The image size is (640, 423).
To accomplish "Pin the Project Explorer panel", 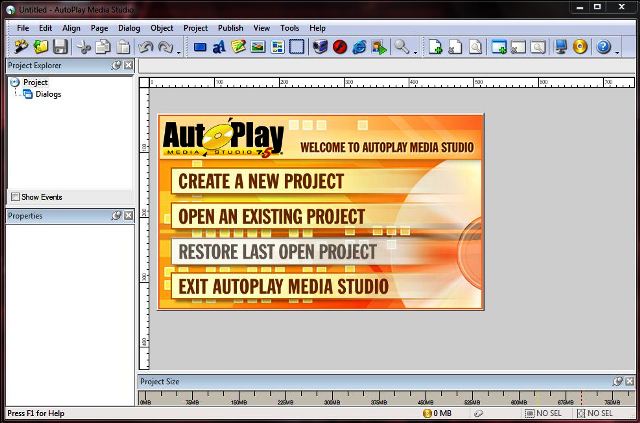I will pos(116,65).
